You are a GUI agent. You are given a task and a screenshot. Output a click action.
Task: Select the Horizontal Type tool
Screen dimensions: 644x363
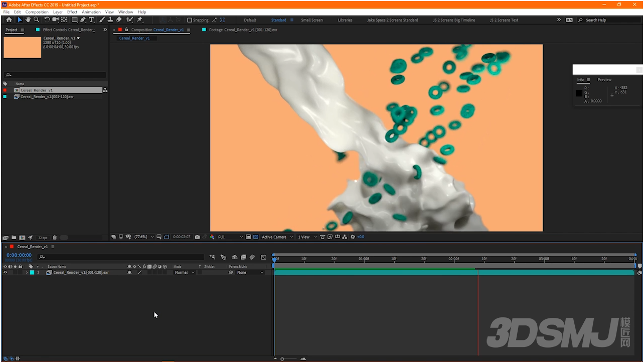pos(91,20)
